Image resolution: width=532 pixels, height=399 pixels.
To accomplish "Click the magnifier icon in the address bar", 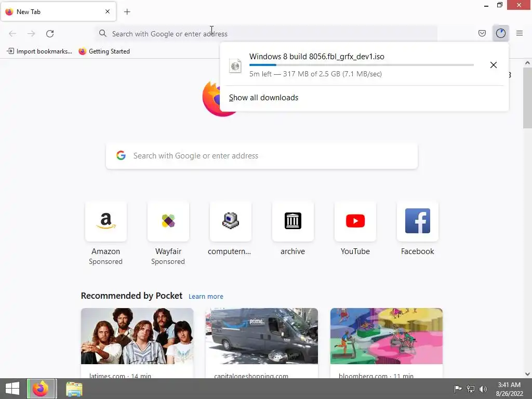I will click(102, 33).
